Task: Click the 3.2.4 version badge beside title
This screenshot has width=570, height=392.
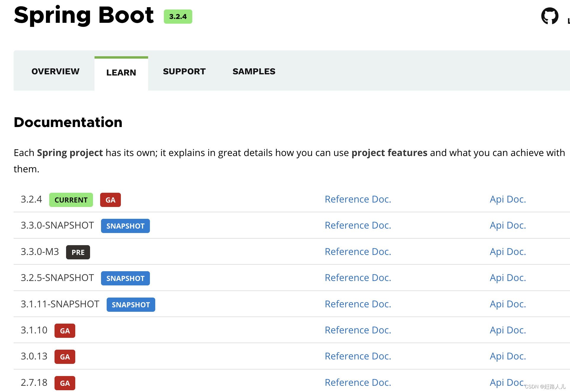Action: 178,17
